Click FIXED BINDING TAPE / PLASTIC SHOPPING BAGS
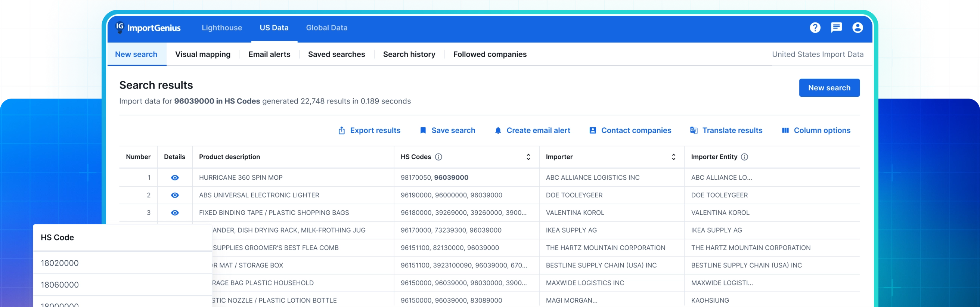The width and height of the screenshot is (980, 307). tap(273, 213)
